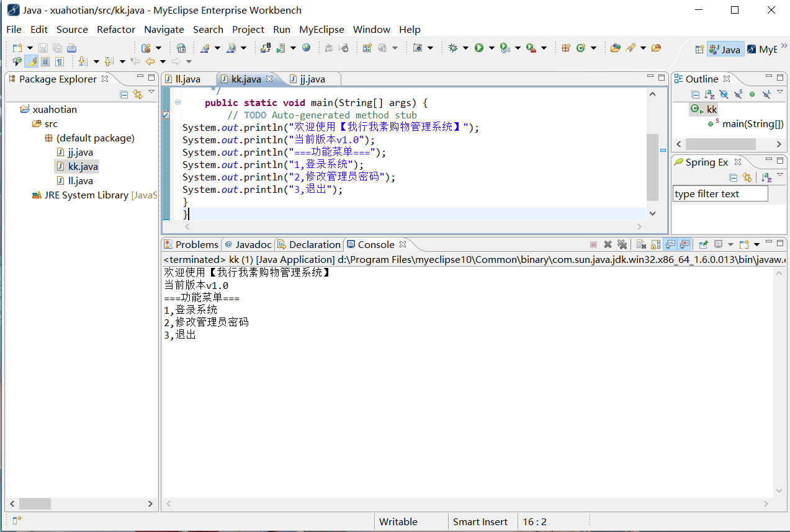Image resolution: width=790 pixels, height=532 pixels.
Task: Toggle Show Console on standard output change
Action: click(x=670, y=244)
